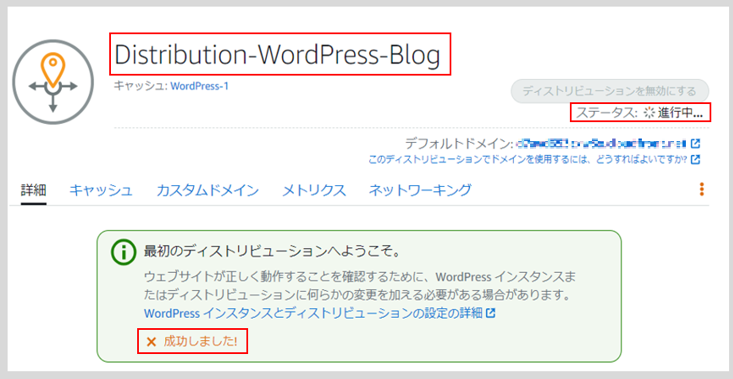
Task: Click external icon after domain help link
Action: tap(696, 160)
